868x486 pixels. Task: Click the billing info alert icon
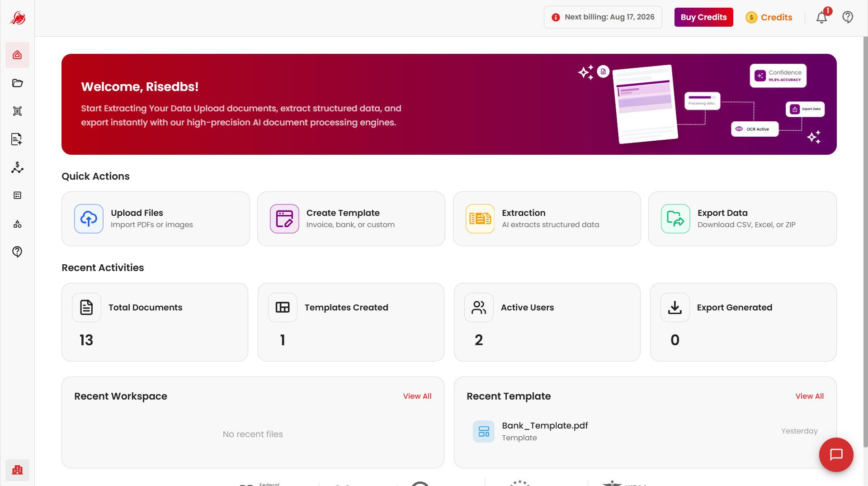click(556, 17)
